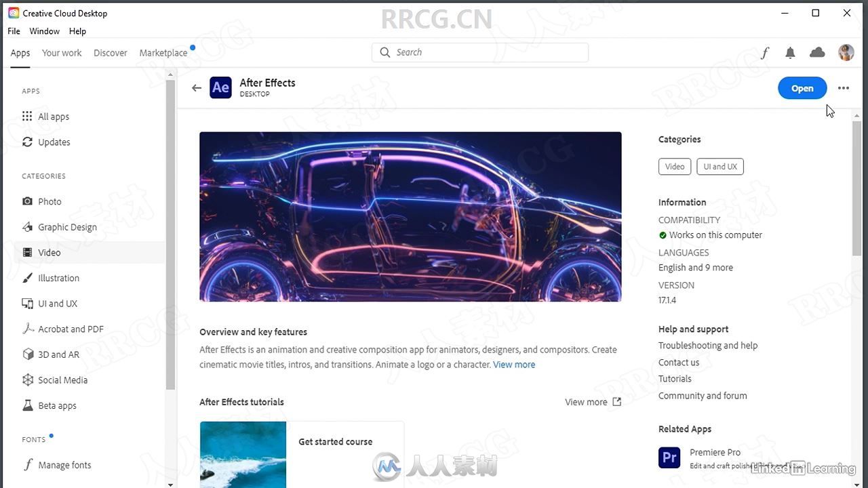Click the Graphic Design pen icon
This screenshot has height=488, width=868.
point(27,227)
